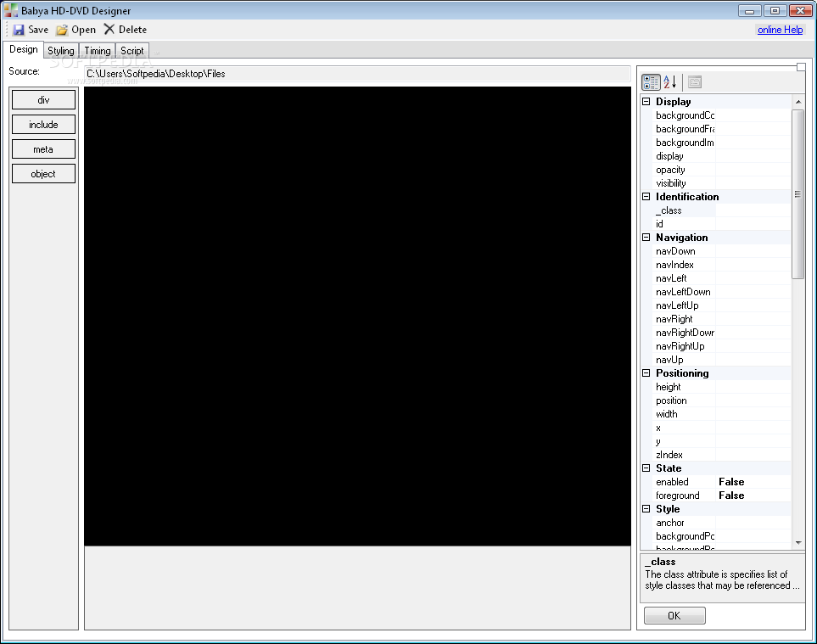Switch to the Design tab
Screen dimensions: 817x644
click(x=24, y=49)
